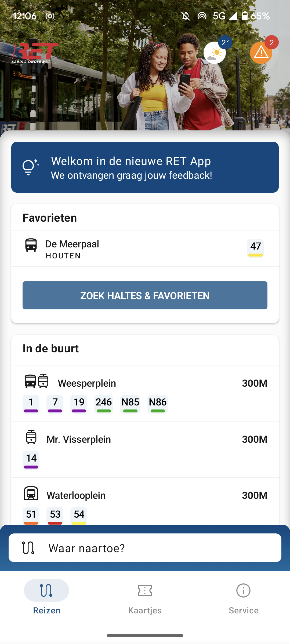Tap the tram icon beside Mr. Visserplein
Screen dimensions: 290x644
click(x=31, y=437)
